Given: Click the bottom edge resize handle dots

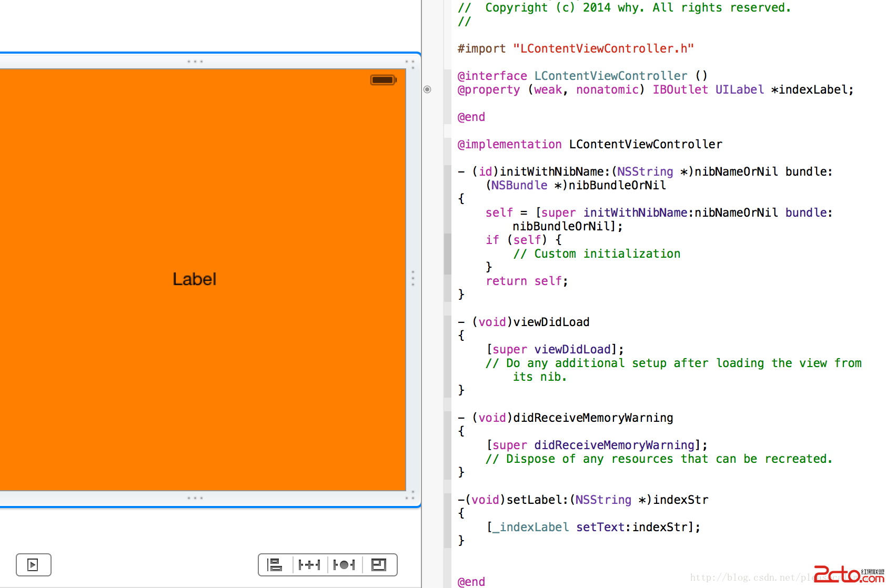Looking at the screenshot, I should coord(195,498).
